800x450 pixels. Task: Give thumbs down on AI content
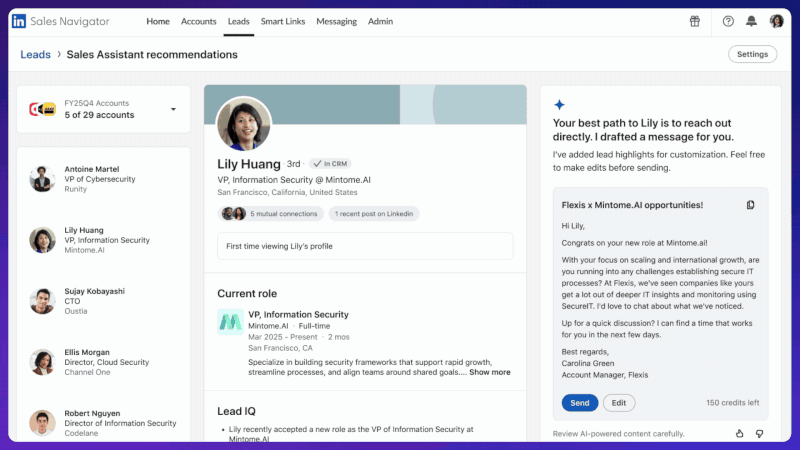click(x=759, y=433)
